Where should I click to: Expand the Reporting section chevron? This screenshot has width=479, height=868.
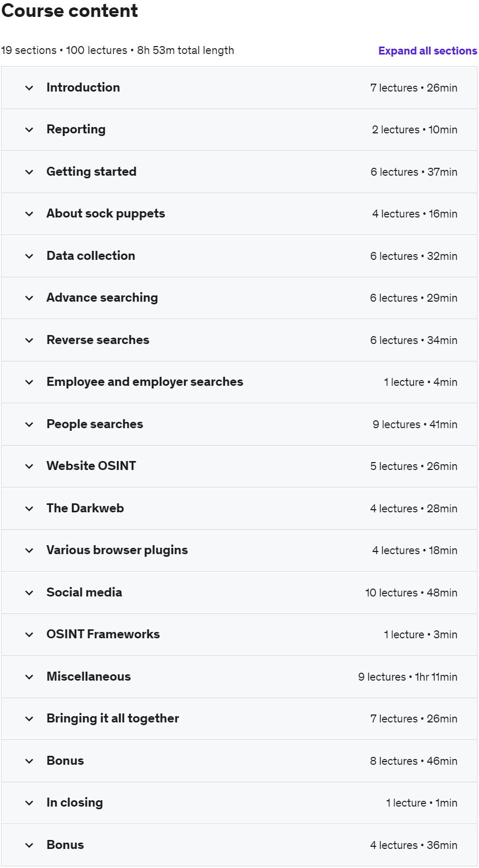(29, 130)
